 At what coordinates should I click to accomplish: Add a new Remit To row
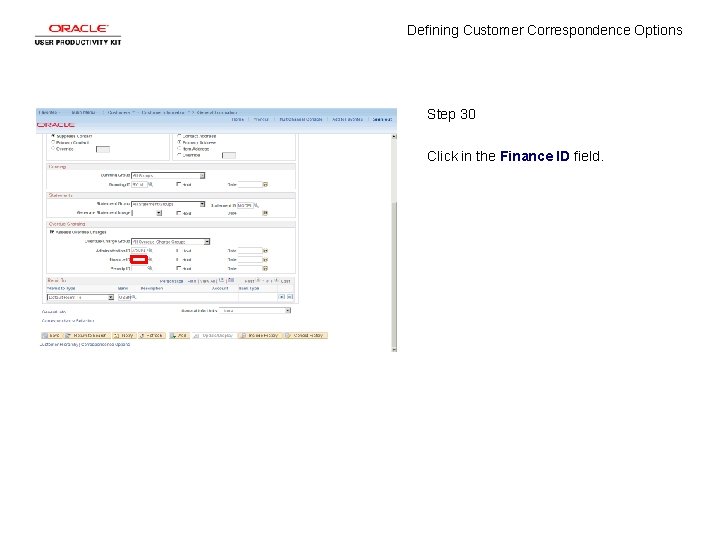tap(282, 297)
